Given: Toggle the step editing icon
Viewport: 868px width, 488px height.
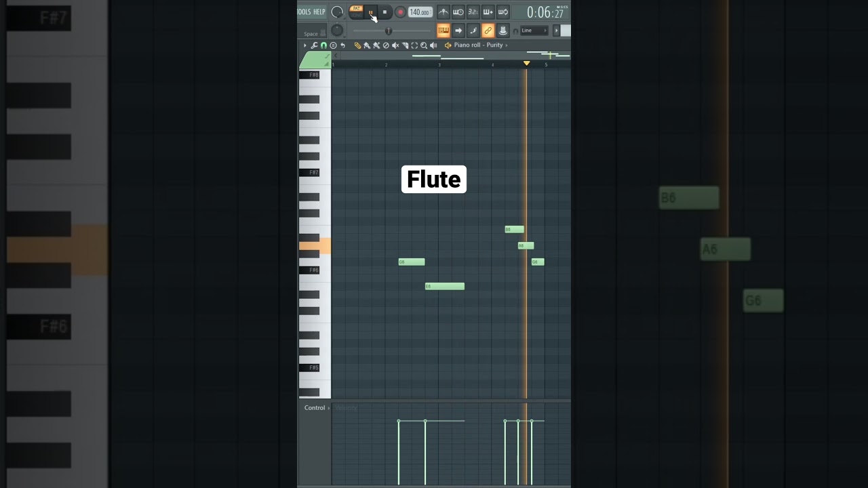Looking at the screenshot, I should (x=473, y=30).
